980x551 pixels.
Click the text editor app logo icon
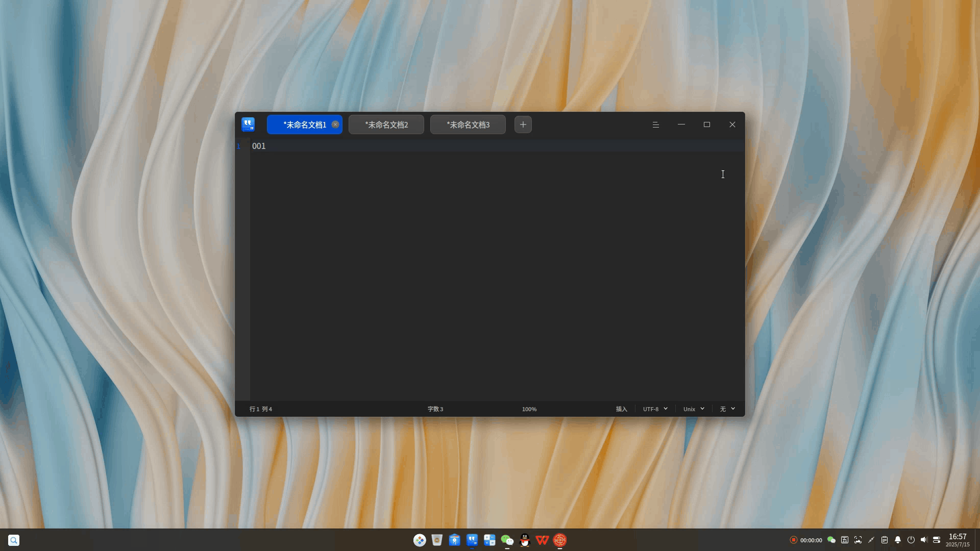click(248, 124)
